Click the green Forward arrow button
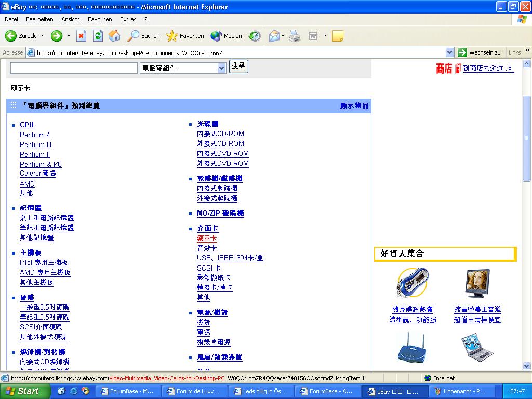This screenshot has width=532, height=399. (57, 36)
